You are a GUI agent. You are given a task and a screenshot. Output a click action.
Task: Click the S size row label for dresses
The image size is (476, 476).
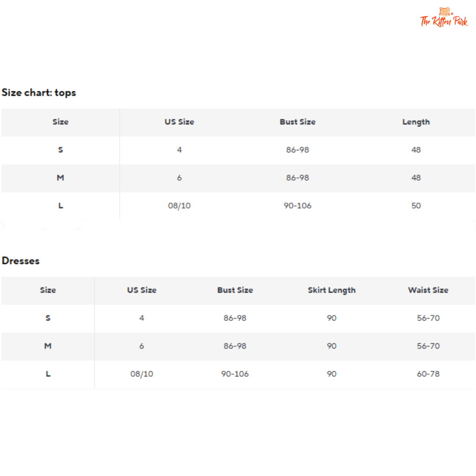point(48,318)
